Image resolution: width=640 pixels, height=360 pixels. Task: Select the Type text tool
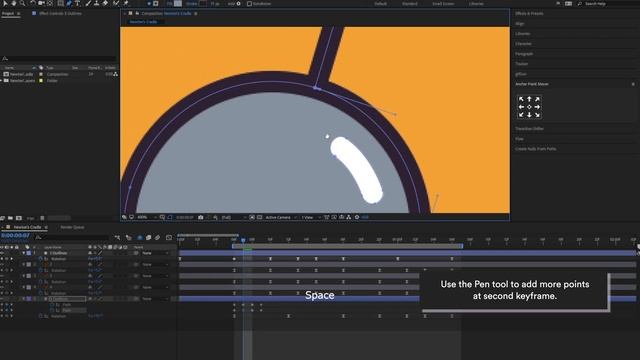coord(78,3)
